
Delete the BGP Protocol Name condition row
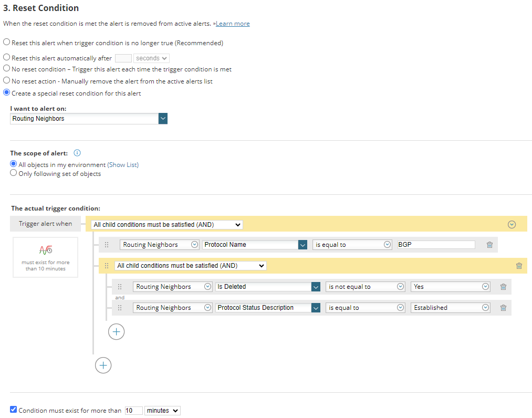[489, 245]
